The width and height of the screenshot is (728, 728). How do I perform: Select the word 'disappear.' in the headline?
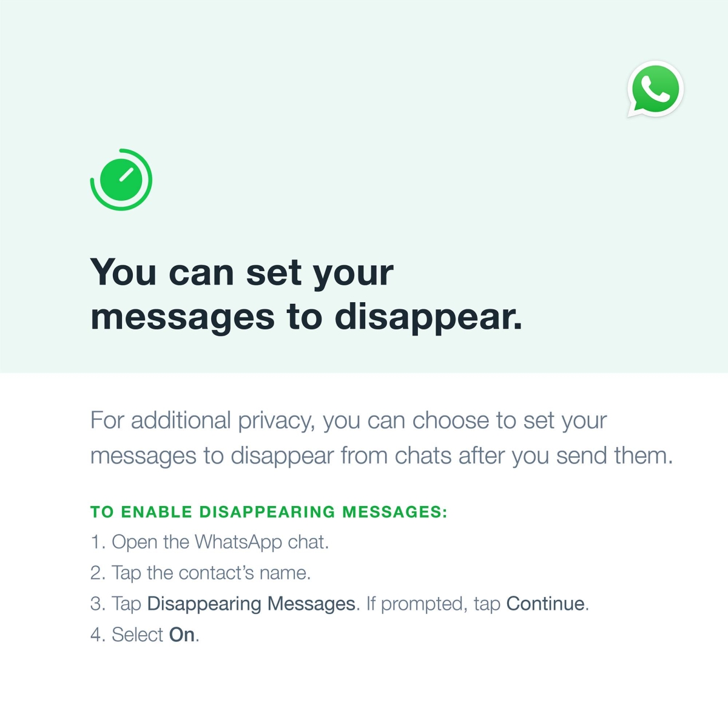(428, 318)
